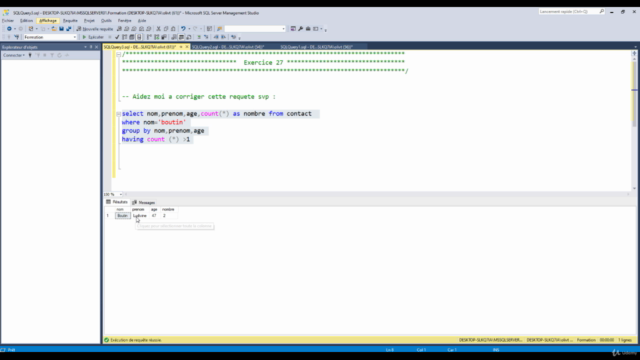Click the display estimated execution plan icon
The width and height of the screenshot is (640, 360).
pos(124,37)
